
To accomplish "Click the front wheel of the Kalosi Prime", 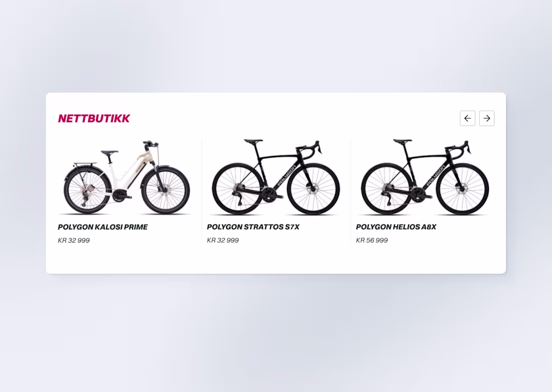I will (166, 190).
